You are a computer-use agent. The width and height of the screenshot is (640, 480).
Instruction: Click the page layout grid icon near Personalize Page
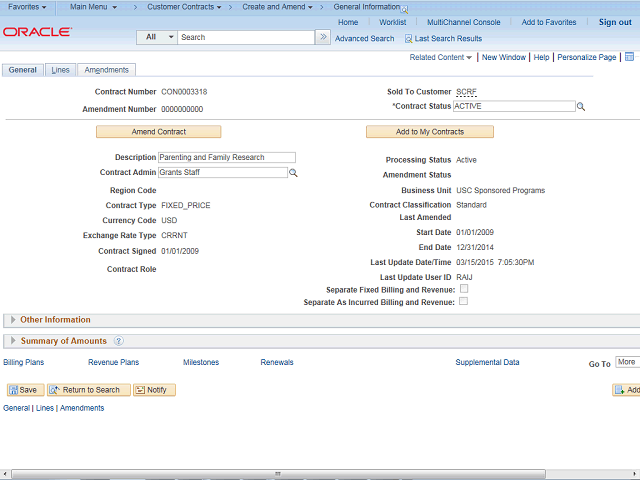(629, 57)
